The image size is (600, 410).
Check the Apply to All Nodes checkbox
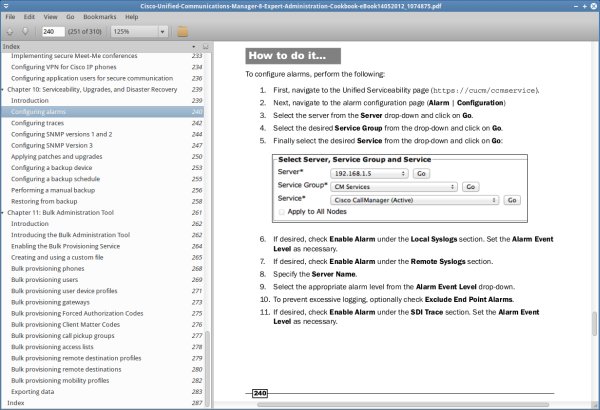click(282, 212)
